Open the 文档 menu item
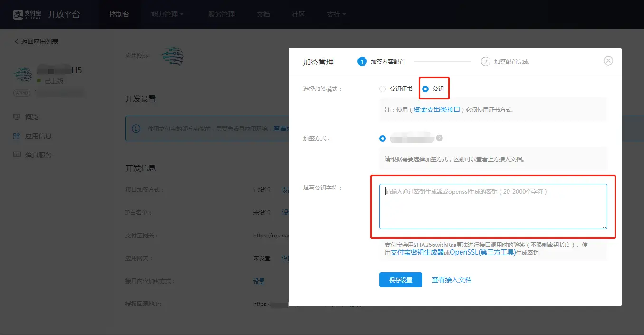Screen dimensions: 644x335 (x=263, y=14)
